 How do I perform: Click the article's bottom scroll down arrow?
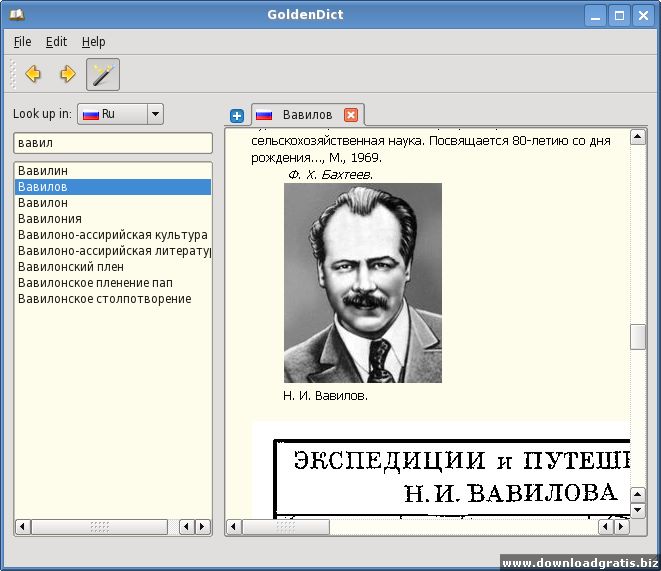click(x=637, y=510)
